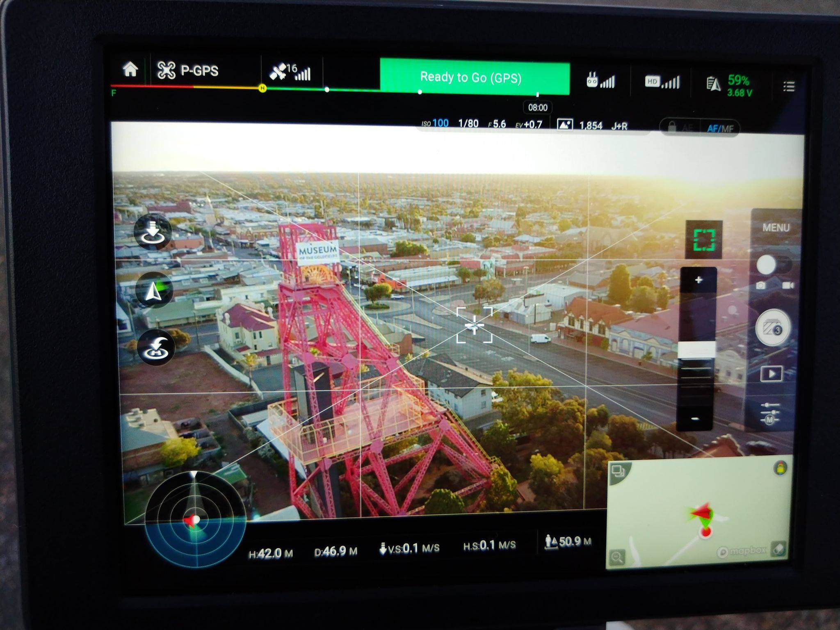Tap the home icon in top bar
The image size is (840, 630).
(x=130, y=69)
